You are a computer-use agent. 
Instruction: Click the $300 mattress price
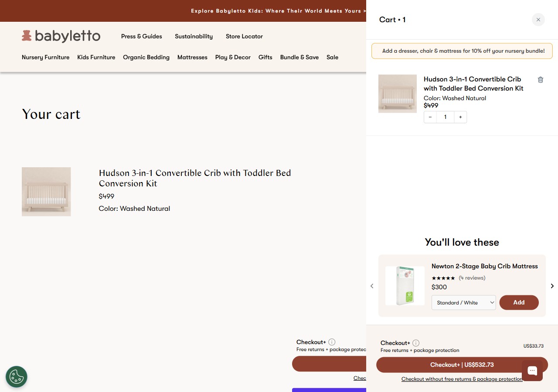click(x=439, y=287)
